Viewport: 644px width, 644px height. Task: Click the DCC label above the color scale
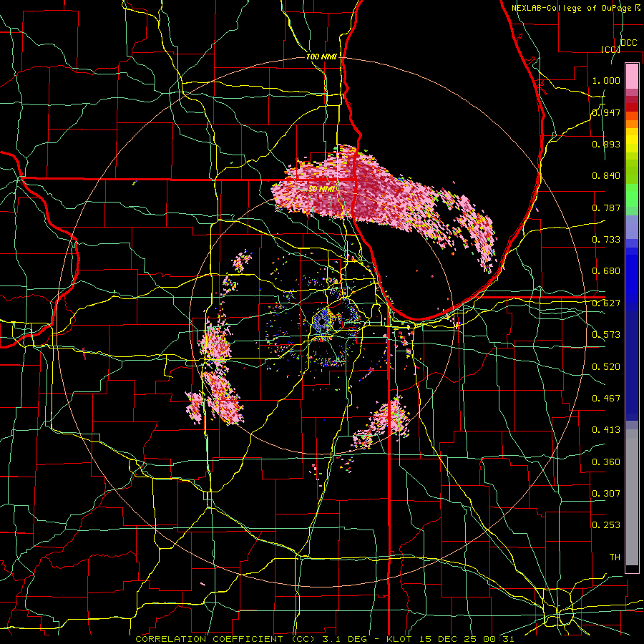(628, 43)
